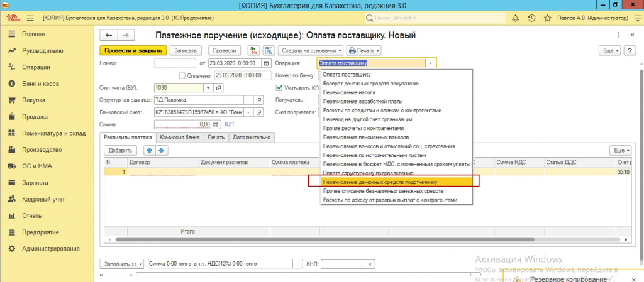Open Предприятие section
The height and width of the screenshot is (282, 644).
40,232
